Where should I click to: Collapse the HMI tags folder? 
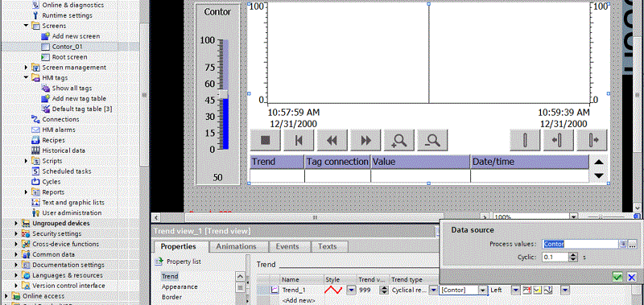point(27,77)
